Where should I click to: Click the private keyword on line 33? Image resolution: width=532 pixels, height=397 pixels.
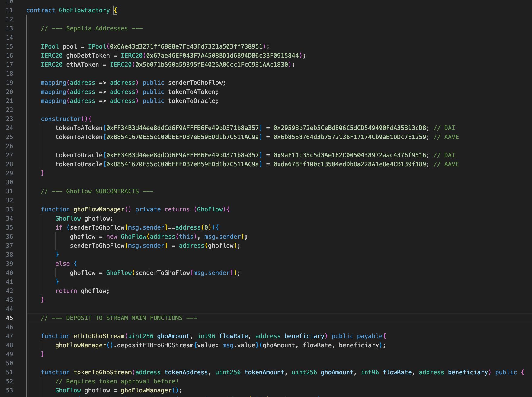[x=148, y=209]
